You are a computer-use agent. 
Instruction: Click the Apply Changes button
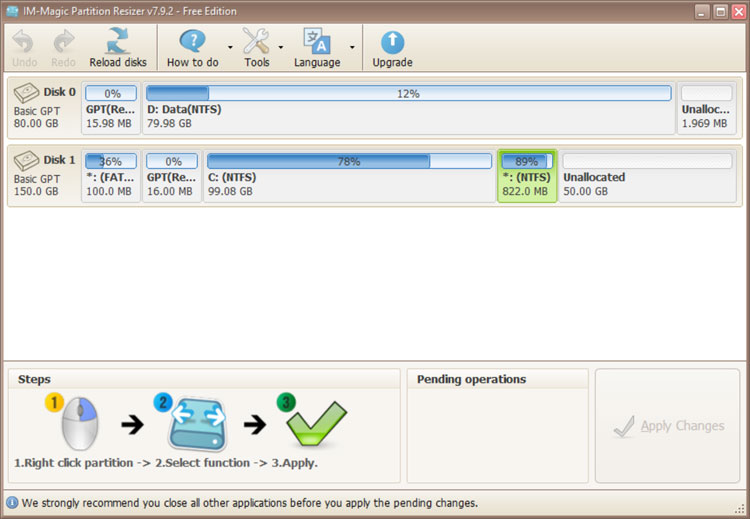pos(667,426)
